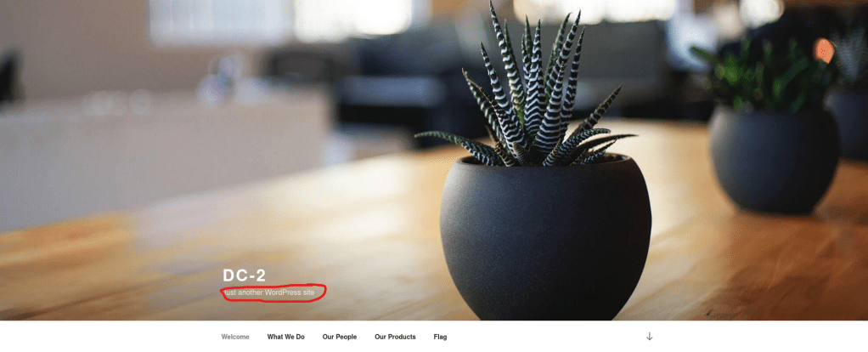Image resolution: width=868 pixels, height=352 pixels.
Task: Click the second blurred pot behind the plant
Action: [x=774, y=161]
